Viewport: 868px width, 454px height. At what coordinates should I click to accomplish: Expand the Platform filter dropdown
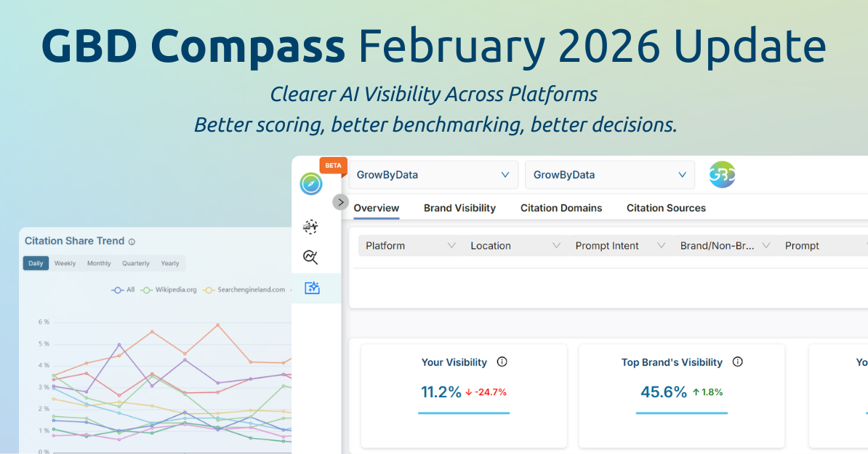tap(409, 246)
